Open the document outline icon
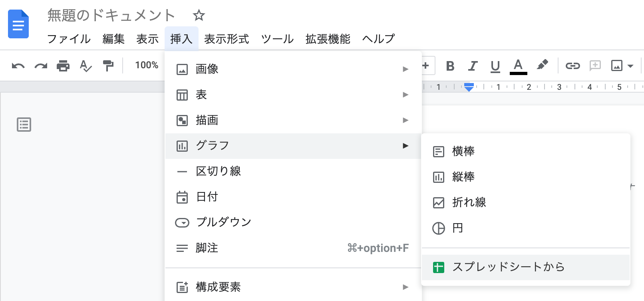Image resolution: width=644 pixels, height=301 pixels. pyautogui.click(x=24, y=125)
